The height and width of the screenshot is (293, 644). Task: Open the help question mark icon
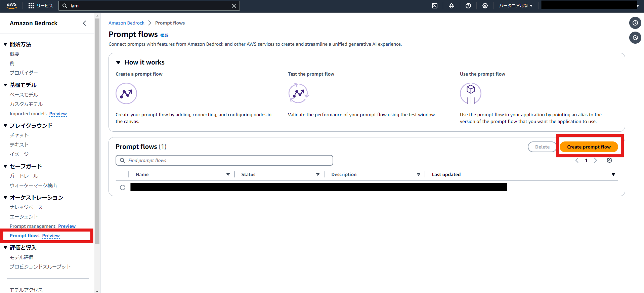(x=468, y=6)
